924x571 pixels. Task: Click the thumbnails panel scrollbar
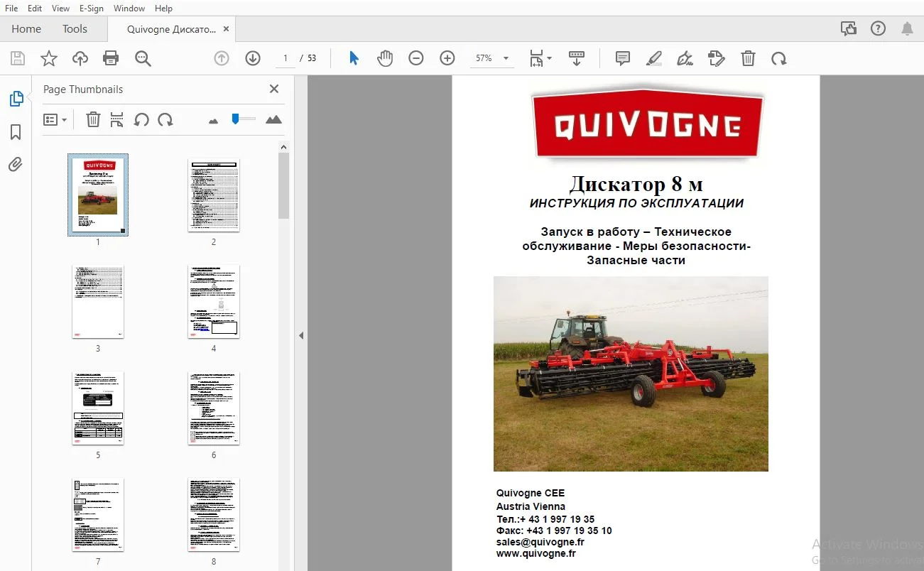[x=283, y=185]
